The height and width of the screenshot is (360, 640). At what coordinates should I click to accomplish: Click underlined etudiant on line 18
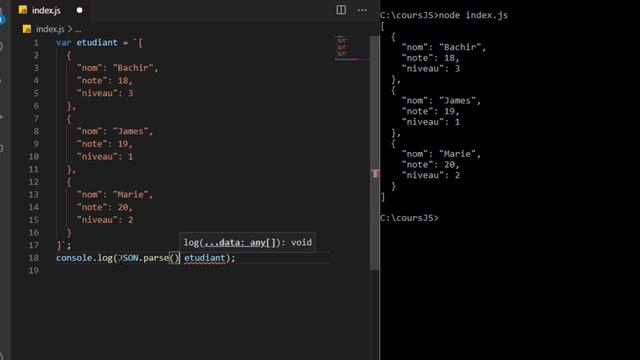pyautogui.click(x=204, y=258)
